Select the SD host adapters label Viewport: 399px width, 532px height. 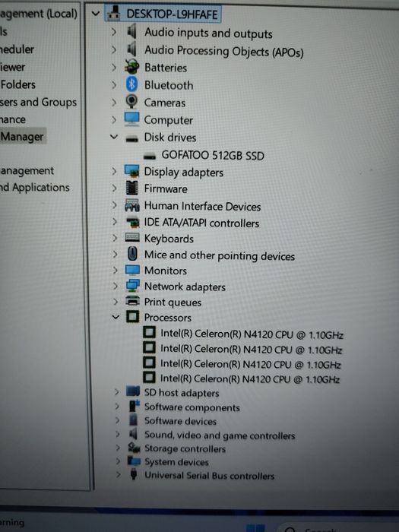(182, 393)
